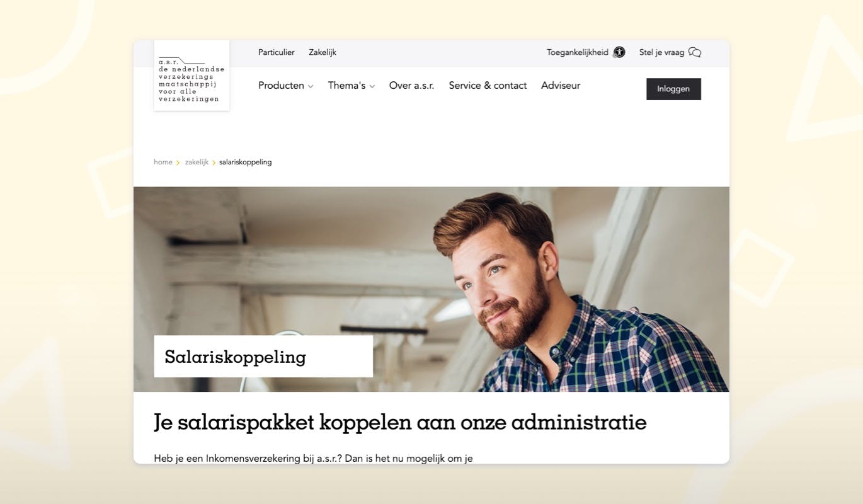863x504 pixels.
Task: Open the Thema's menu
Action: pyautogui.click(x=346, y=86)
